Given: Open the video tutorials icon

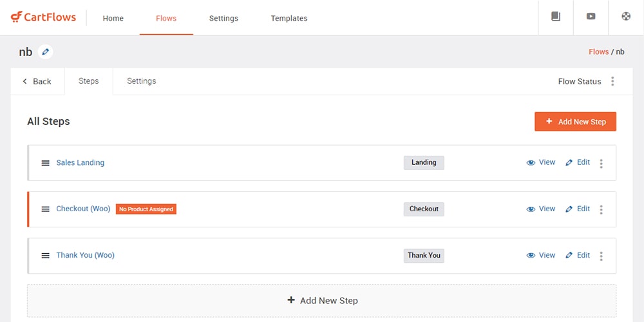Looking at the screenshot, I should click(x=591, y=17).
